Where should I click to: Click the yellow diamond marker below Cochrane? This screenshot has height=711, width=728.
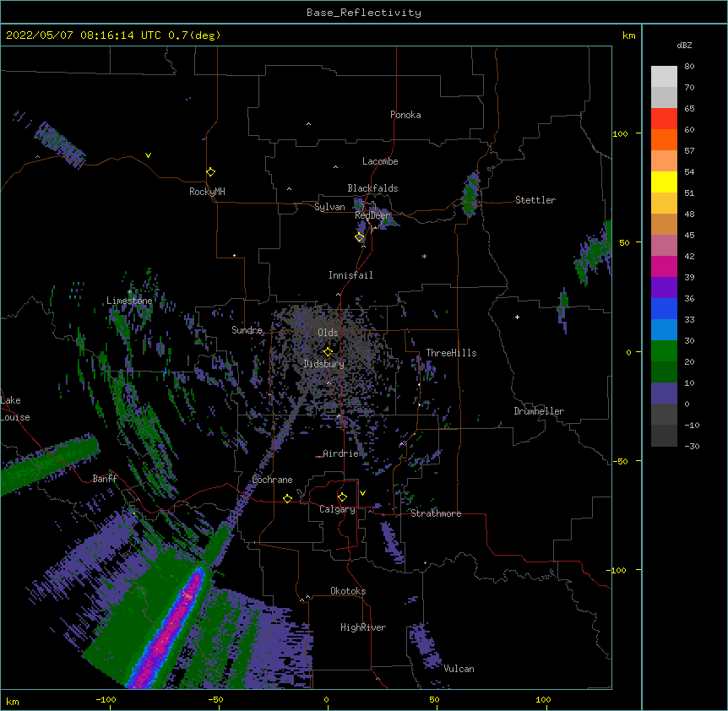(x=287, y=498)
